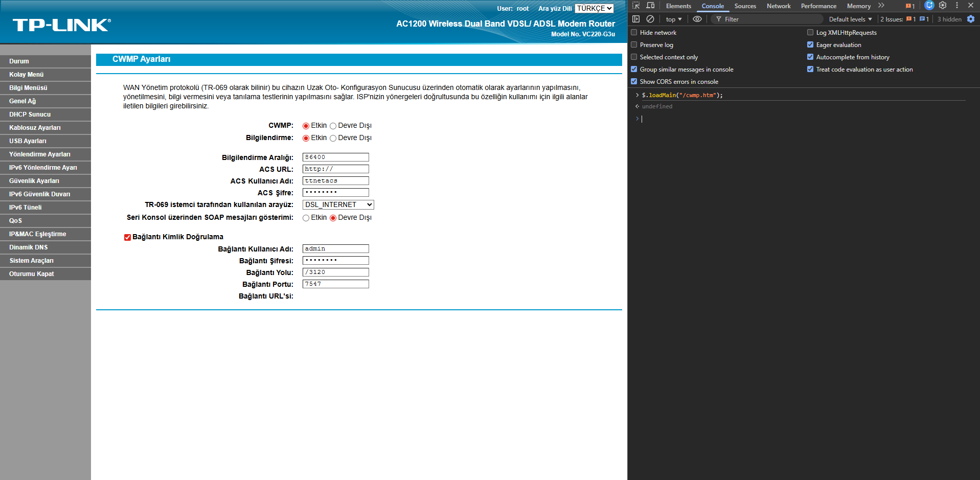Open USB Ayarları in the sidebar
This screenshot has width=980, height=480.
click(45, 141)
